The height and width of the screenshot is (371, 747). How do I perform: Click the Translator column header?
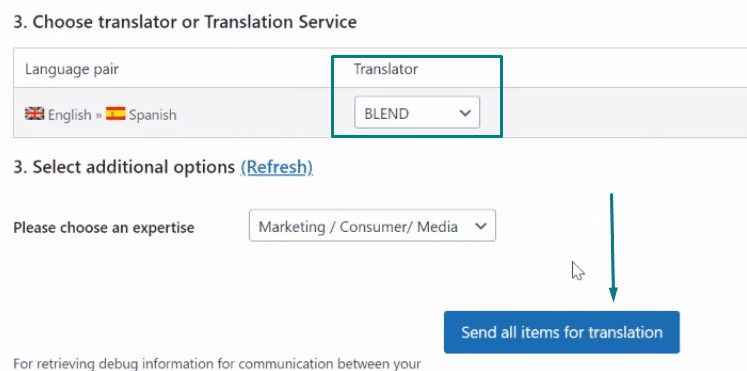tap(385, 69)
